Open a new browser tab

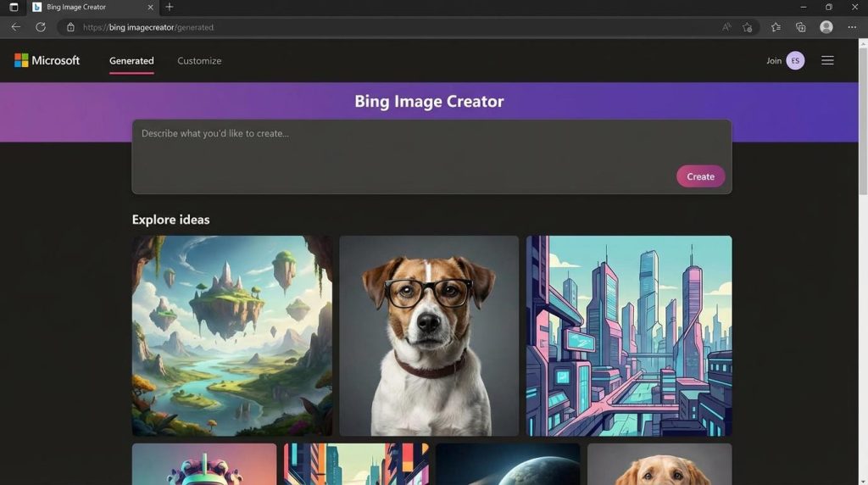pos(170,7)
